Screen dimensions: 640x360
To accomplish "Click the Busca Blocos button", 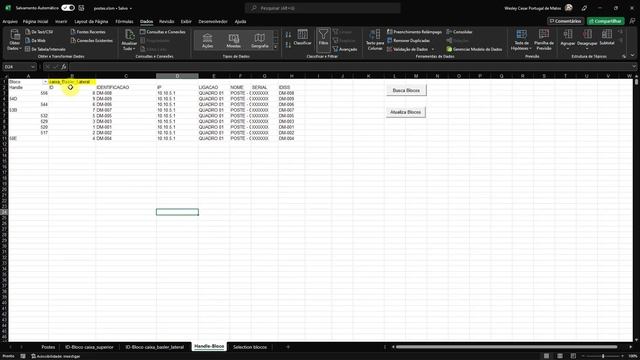I will coord(406,90).
